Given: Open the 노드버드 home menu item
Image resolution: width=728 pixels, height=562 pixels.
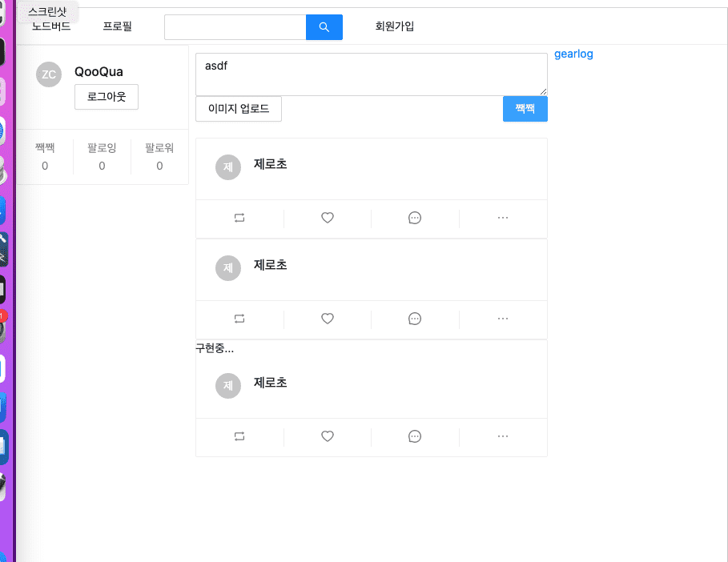Looking at the screenshot, I should coord(51,26).
